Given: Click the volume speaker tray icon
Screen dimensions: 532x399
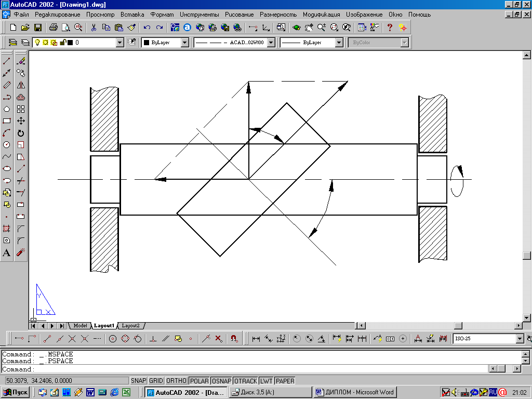Looking at the screenshot, I should pyautogui.click(x=455, y=393).
